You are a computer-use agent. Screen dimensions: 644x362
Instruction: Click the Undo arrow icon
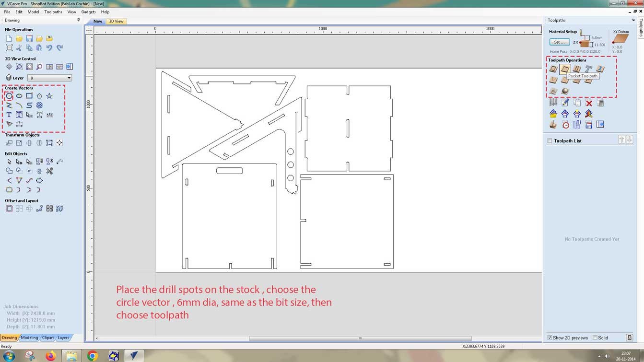coord(49,48)
